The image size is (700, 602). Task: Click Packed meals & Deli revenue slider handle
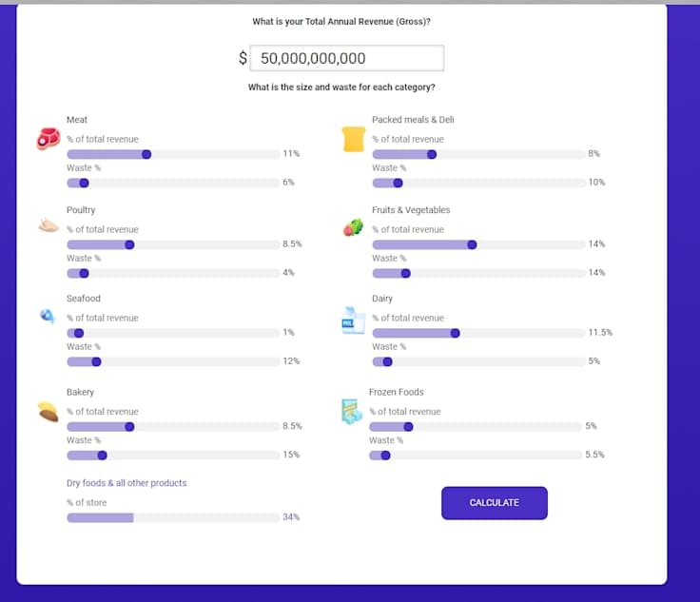click(x=432, y=154)
